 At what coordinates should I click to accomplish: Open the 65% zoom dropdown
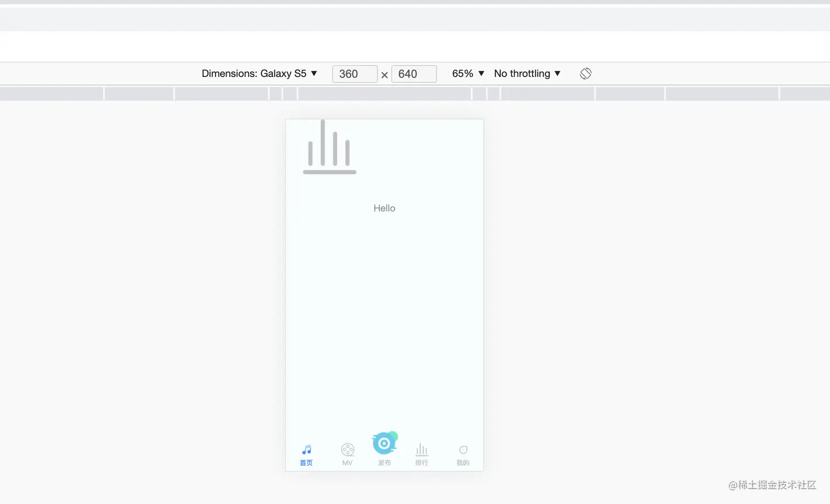click(x=468, y=74)
